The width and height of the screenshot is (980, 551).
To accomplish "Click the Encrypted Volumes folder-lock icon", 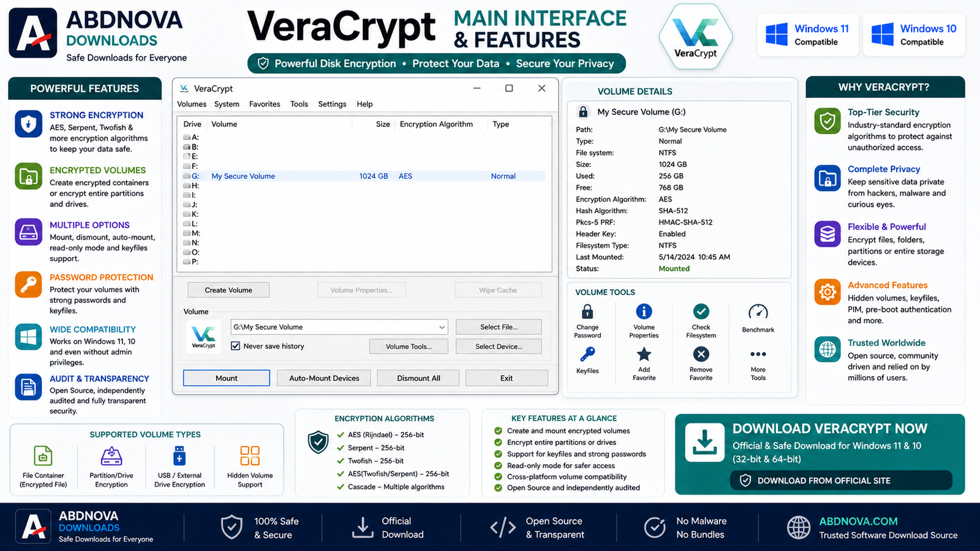I will [x=28, y=177].
